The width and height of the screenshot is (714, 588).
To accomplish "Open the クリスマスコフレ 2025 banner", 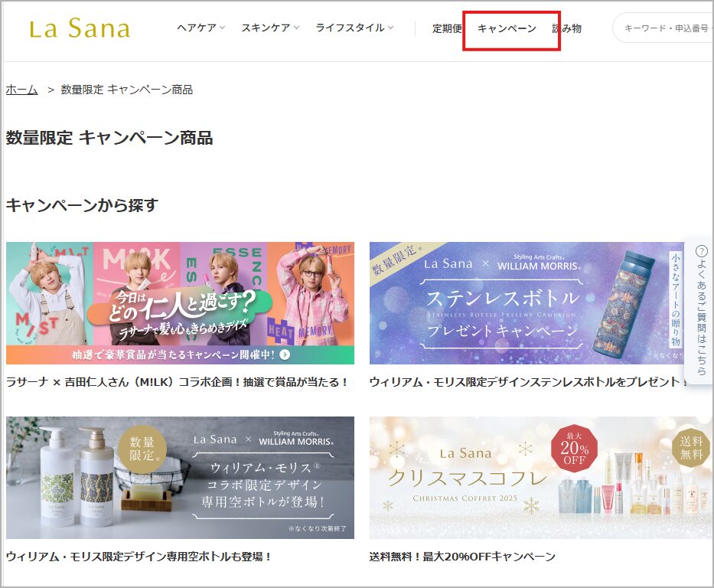I will point(541,477).
